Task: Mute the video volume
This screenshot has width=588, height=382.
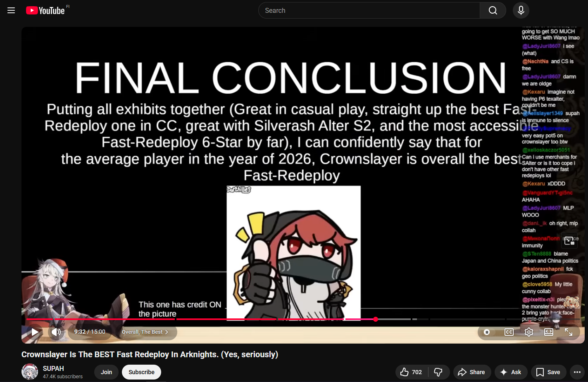Action: click(56, 332)
